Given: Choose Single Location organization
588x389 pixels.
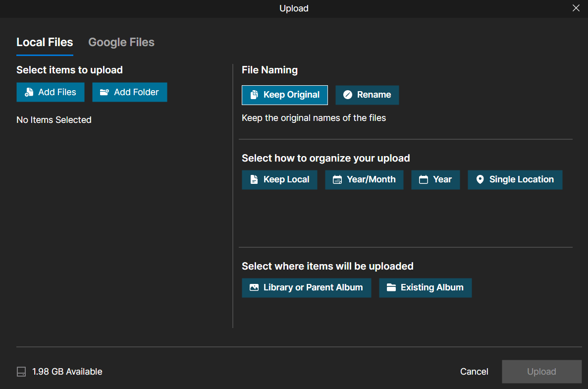Looking at the screenshot, I should [x=515, y=180].
